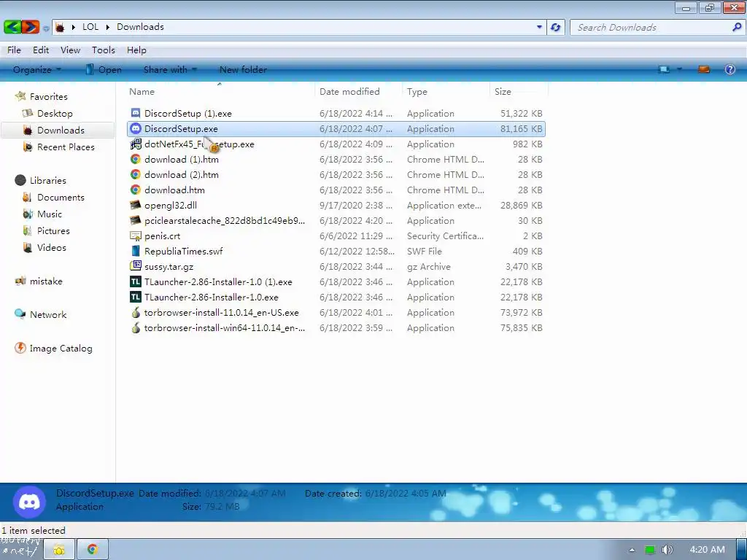Click New folder button

tap(243, 69)
